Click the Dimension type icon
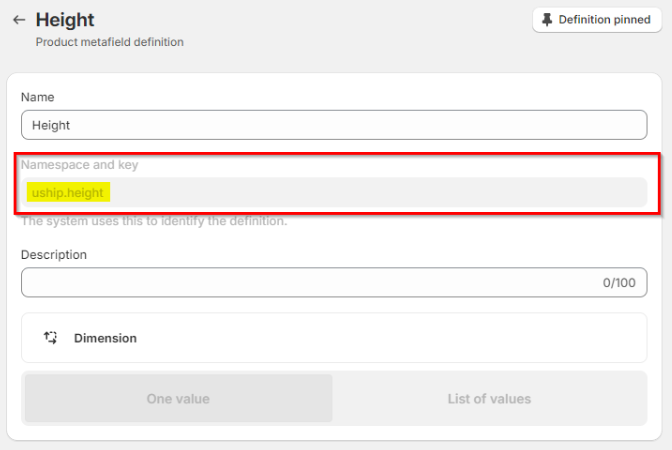The image size is (672, 450). tap(51, 338)
